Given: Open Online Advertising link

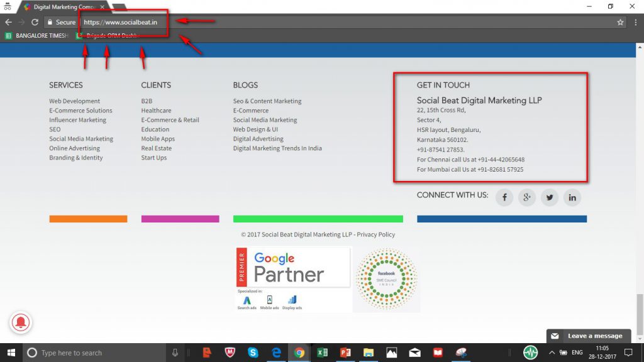Looking at the screenshot, I should tap(74, 148).
